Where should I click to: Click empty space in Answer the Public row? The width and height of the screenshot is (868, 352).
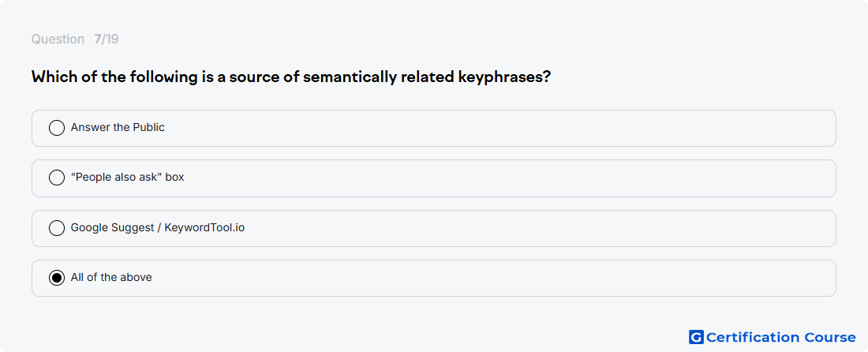click(x=498, y=128)
